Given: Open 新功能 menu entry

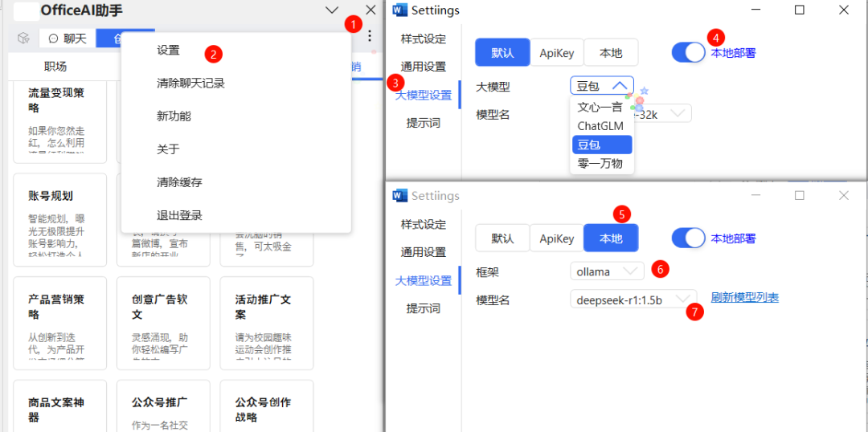Looking at the screenshot, I should click(174, 116).
